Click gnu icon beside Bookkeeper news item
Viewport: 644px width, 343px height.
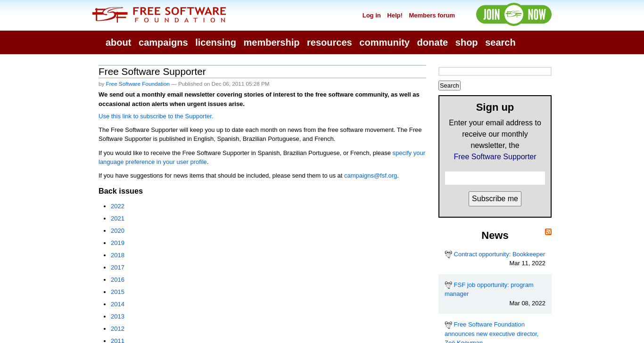coord(448,254)
